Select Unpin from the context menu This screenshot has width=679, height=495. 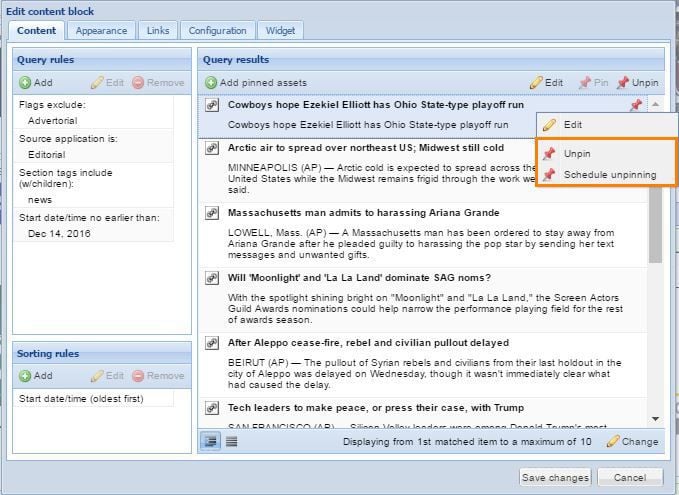coord(576,154)
